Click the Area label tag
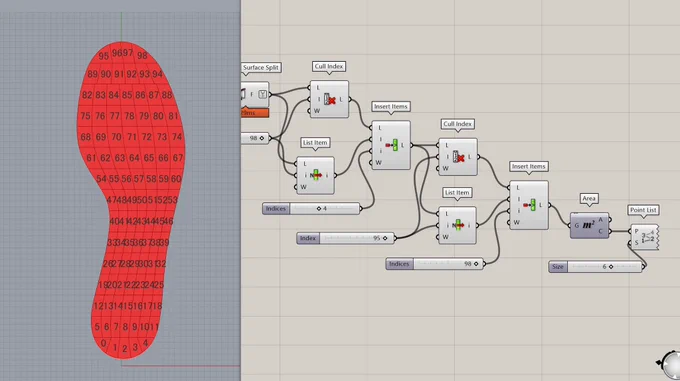Image resolution: width=680 pixels, height=381 pixels. (x=589, y=199)
